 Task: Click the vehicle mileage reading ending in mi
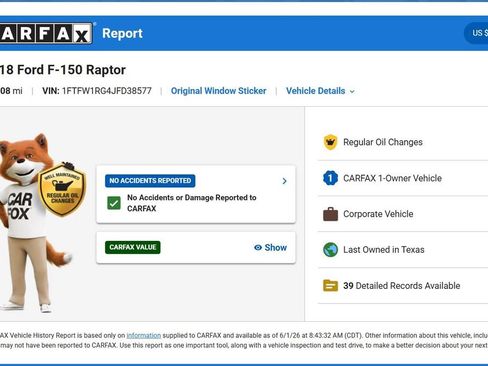[11, 91]
